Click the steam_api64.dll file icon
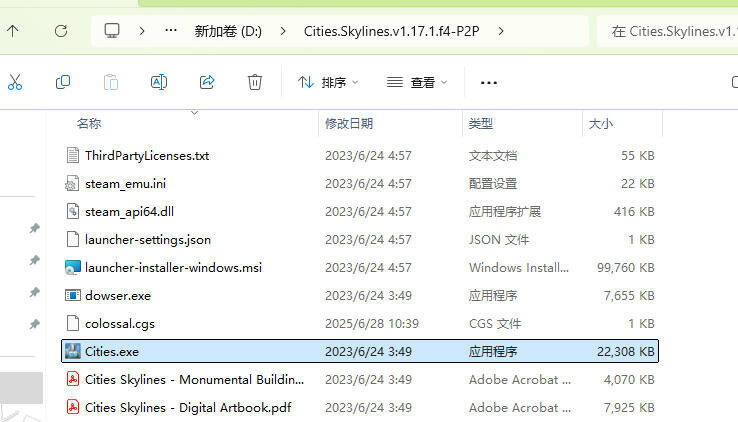The image size is (738, 422). tap(72, 211)
